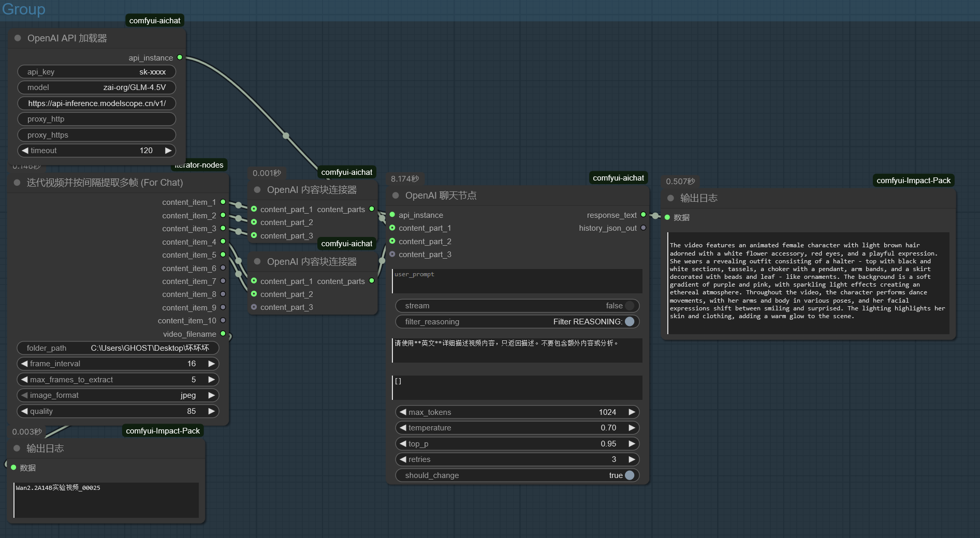This screenshot has width=980, height=538.
Task: Collapse the bottom-left 输出日志 node dot
Action: click(x=17, y=449)
